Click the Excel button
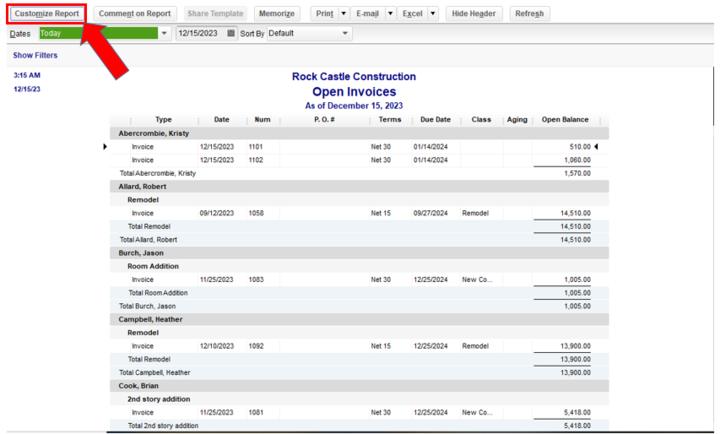The width and height of the screenshot is (720, 434). coord(412,14)
